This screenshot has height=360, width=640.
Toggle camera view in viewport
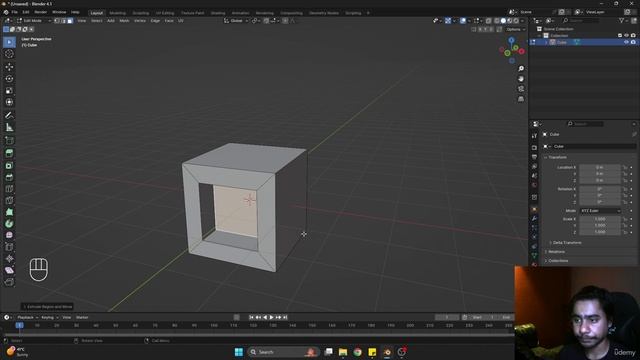[521, 89]
